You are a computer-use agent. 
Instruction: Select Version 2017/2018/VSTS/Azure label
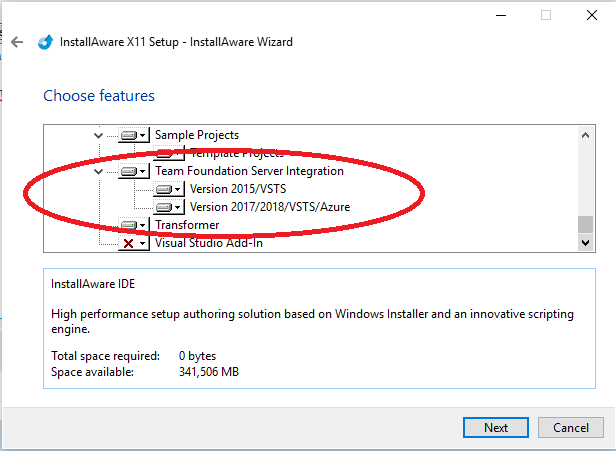point(270,207)
